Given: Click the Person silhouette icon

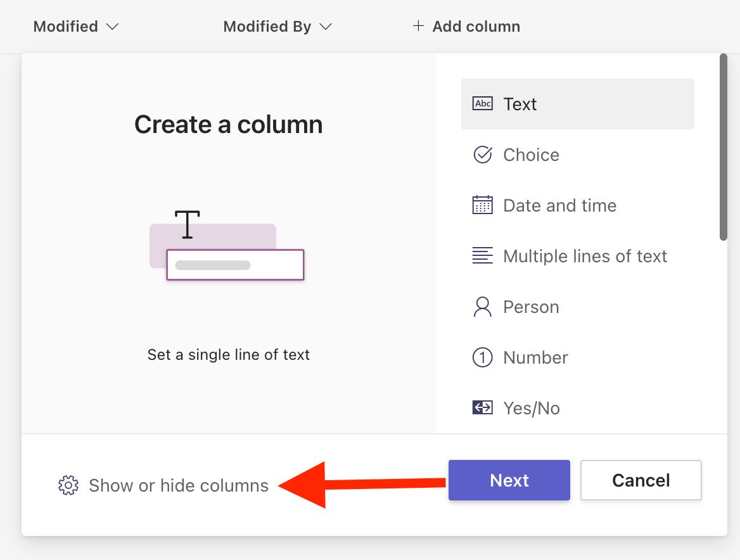Looking at the screenshot, I should coord(483,307).
